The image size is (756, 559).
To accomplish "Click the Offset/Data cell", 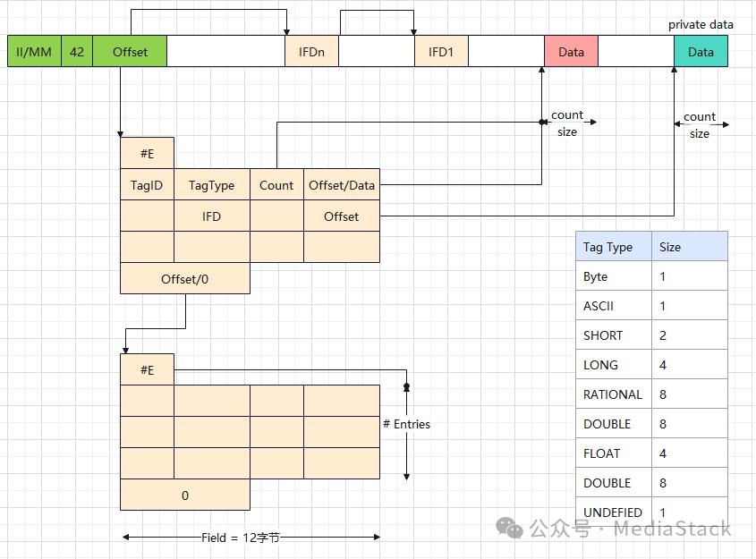I will tap(342, 184).
